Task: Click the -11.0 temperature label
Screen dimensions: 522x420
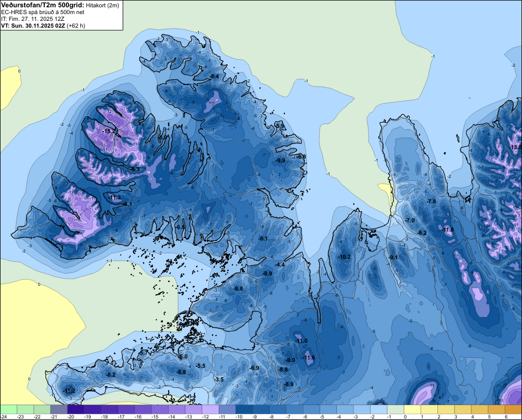Action: (x=301, y=341)
